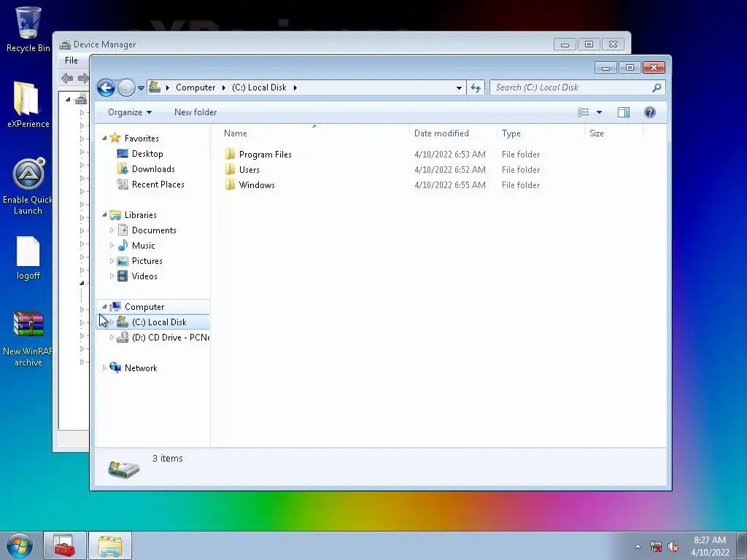Collapse the Computer node
The width and height of the screenshot is (747, 560).
(x=104, y=307)
